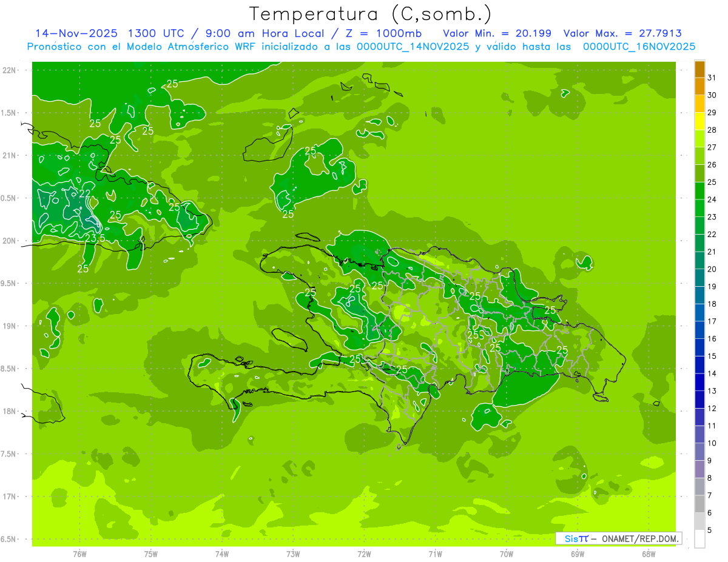The width and height of the screenshot is (728, 562).
Task: Click the "22" contour label on the map
Action: pyautogui.click(x=85, y=193)
